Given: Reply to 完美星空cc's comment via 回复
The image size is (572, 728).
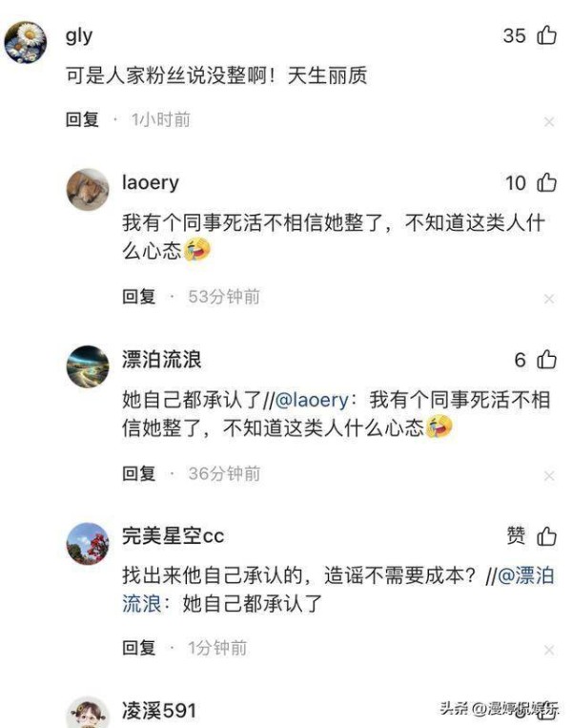Looking at the screenshot, I should pos(138,648).
